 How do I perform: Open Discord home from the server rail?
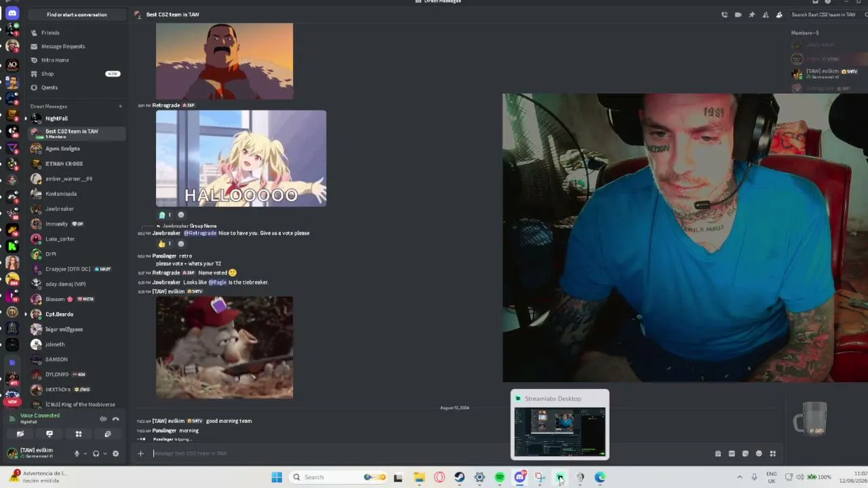pos(12,13)
